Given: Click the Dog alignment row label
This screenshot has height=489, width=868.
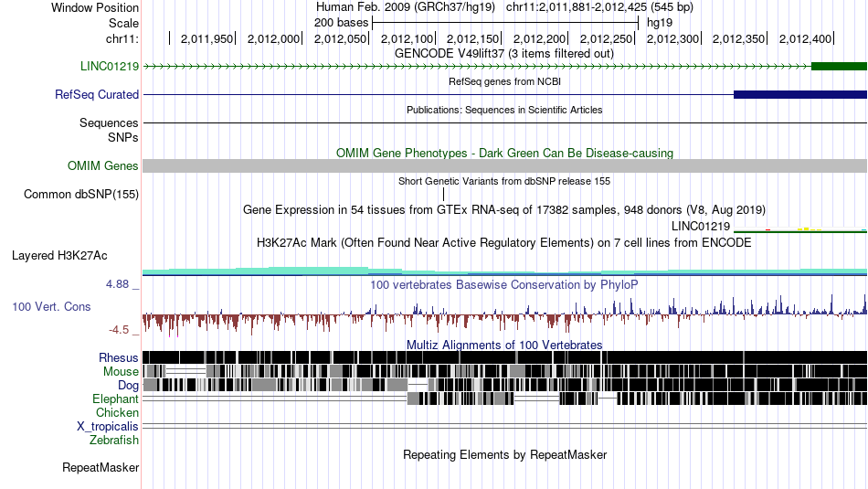Looking at the screenshot, I should tap(128, 386).
